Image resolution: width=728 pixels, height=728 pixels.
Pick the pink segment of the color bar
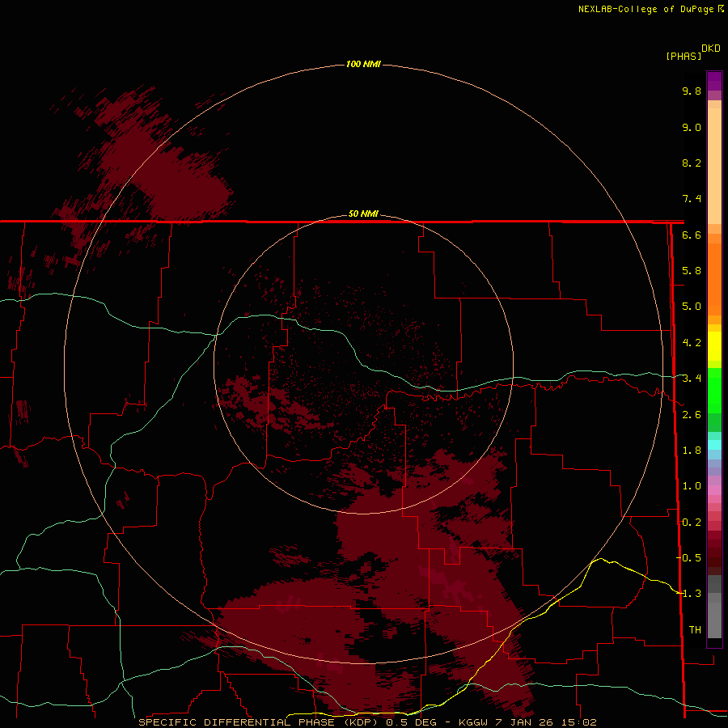click(714, 490)
